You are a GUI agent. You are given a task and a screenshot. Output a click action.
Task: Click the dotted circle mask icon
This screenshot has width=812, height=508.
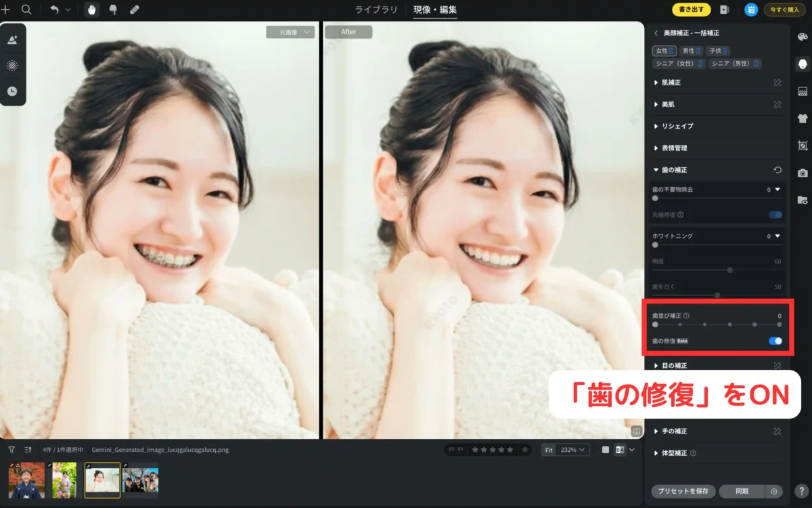[x=12, y=66]
